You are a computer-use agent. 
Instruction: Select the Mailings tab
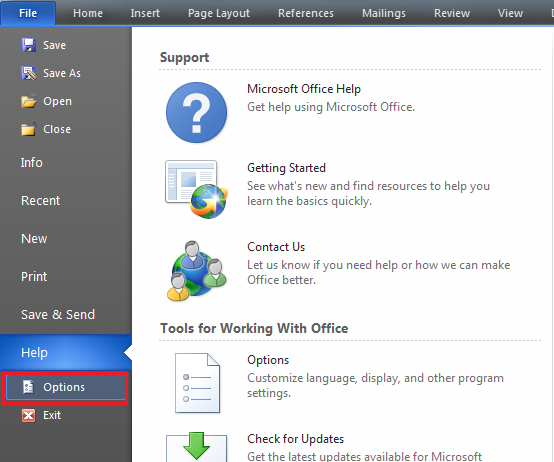384,13
